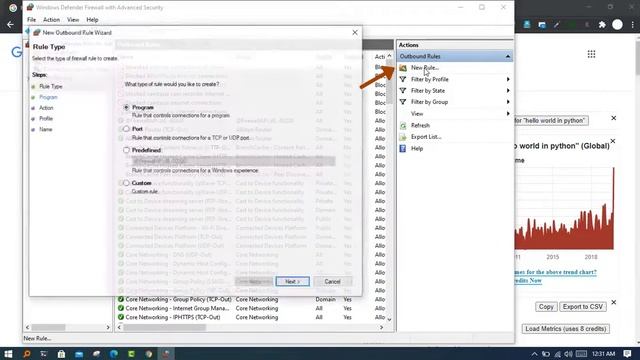Select Core Networking - IPHTTPS (TCP-Out) rule
This screenshot has width=640, height=360.
(x=173, y=317)
